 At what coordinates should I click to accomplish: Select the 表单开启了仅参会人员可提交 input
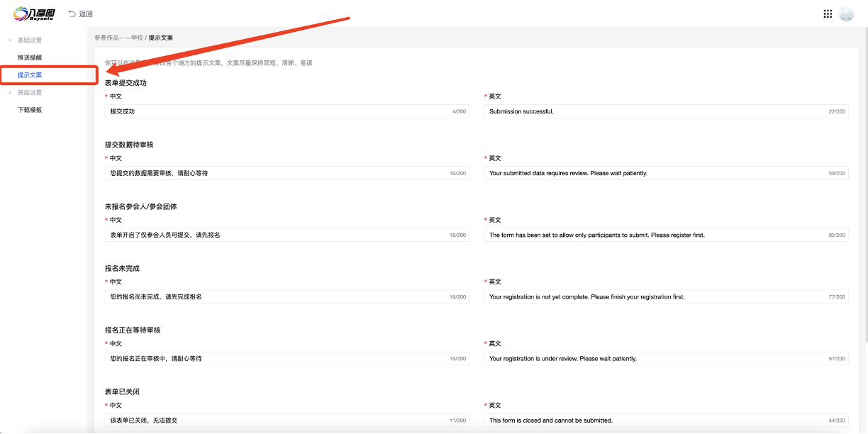click(277, 235)
